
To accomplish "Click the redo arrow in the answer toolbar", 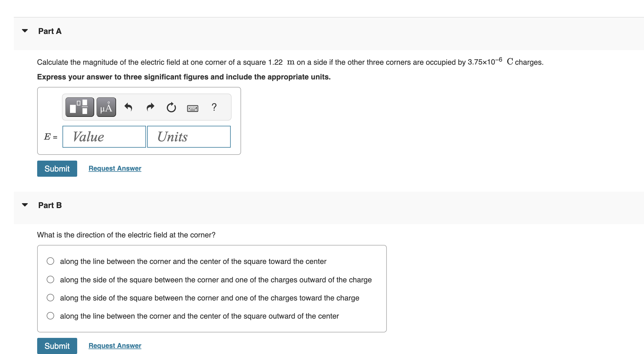I will pos(150,107).
